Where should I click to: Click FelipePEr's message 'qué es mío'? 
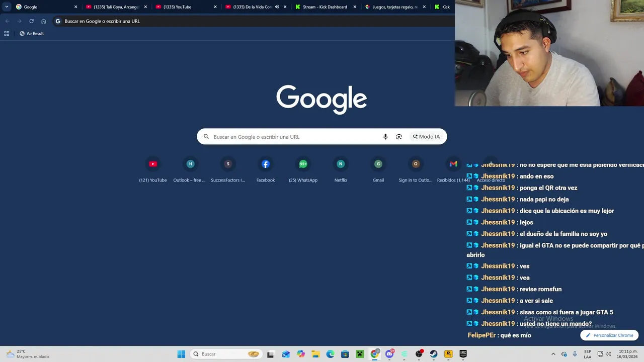[x=516, y=335]
